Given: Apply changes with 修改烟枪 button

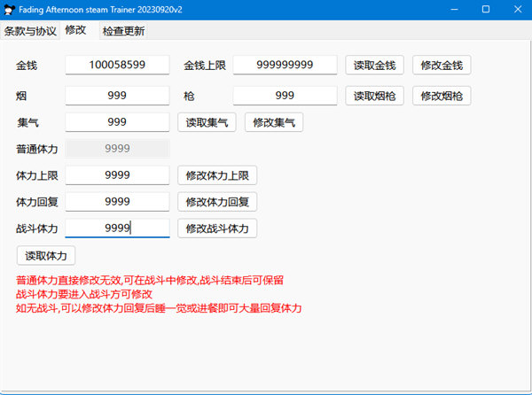Looking at the screenshot, I should pos(442,96).
